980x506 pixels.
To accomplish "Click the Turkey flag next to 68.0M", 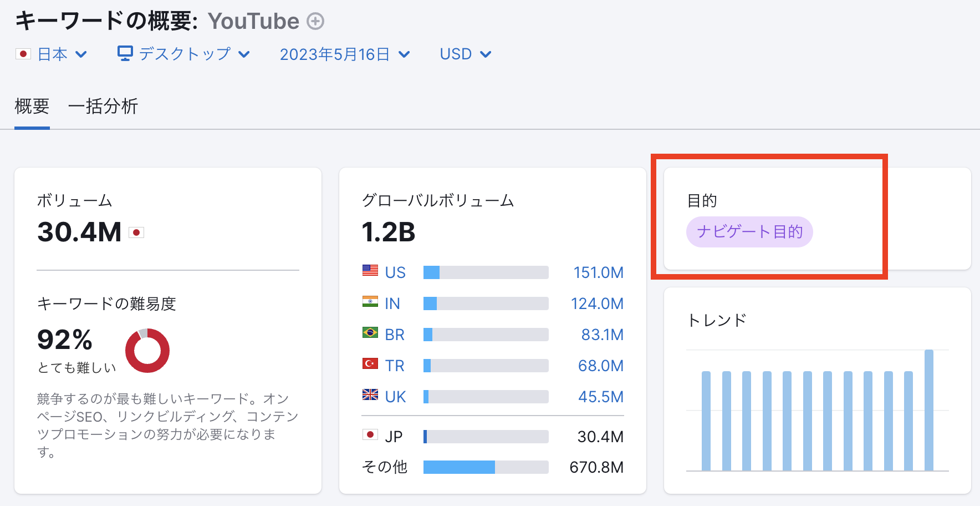I will (x=369, y=366).
